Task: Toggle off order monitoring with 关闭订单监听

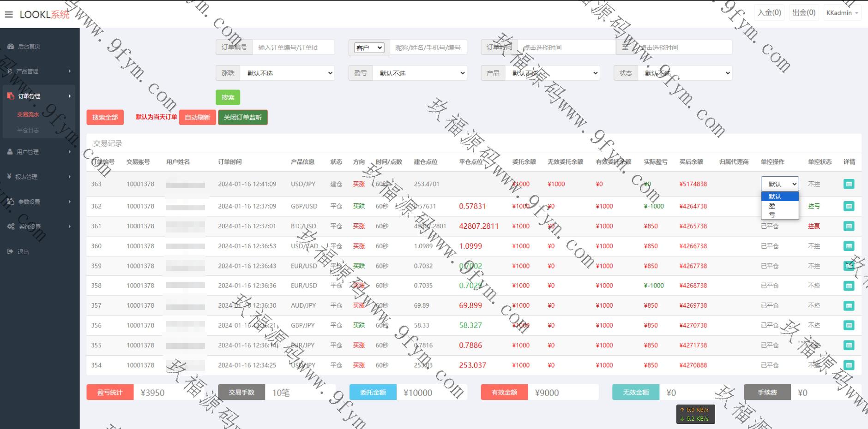Action: (242, 117)
